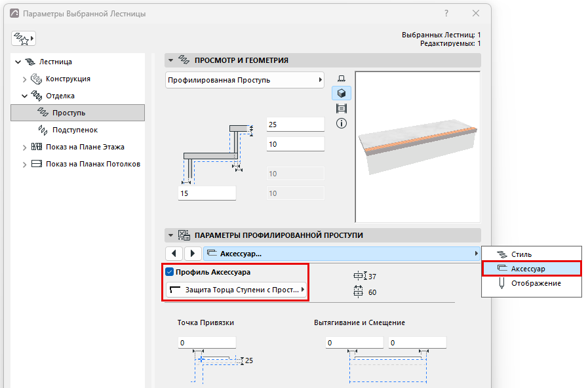The width and height of the screenshot is (588, 388).
Task: Click the profile width value 60
Action: (x=372, y=292)
